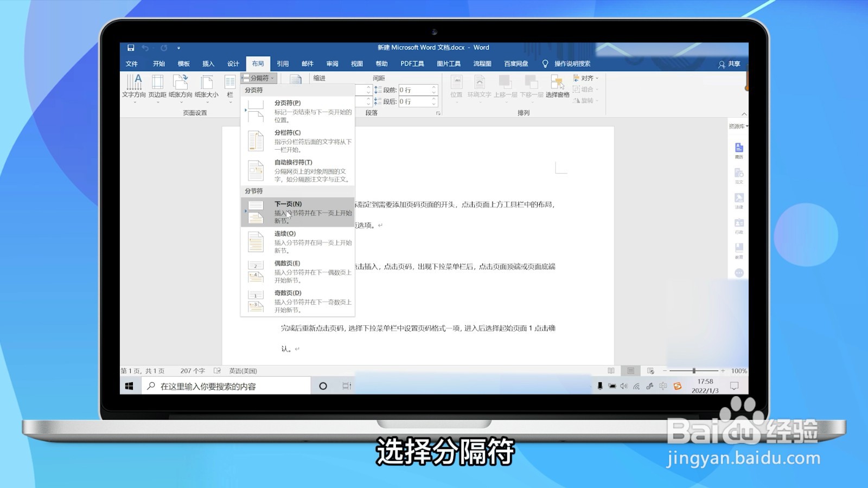Open 文字方向 text direction options
Viewport: 868px width, 488px height.
(134, 88)
